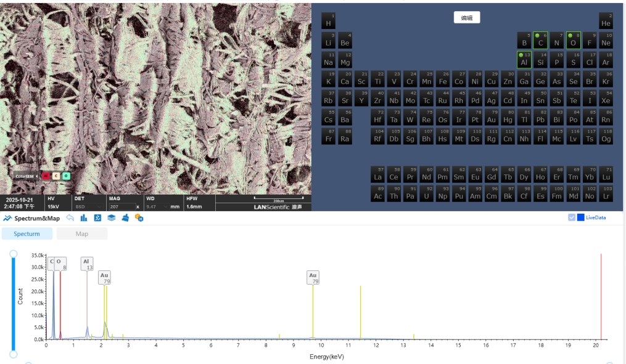The width and height of the screenshot is (626, 364).
Task: Click the brush clear icon
Action: 125,218
